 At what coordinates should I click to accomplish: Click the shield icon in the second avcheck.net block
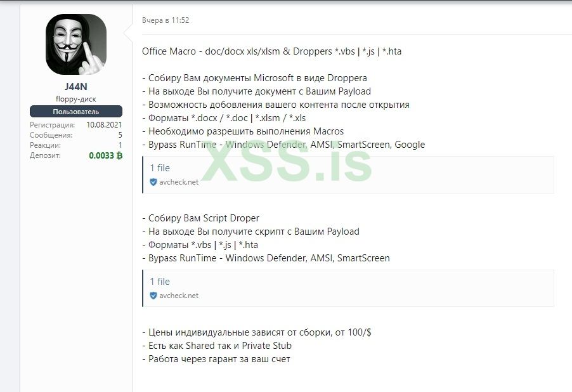coord(153,296)
